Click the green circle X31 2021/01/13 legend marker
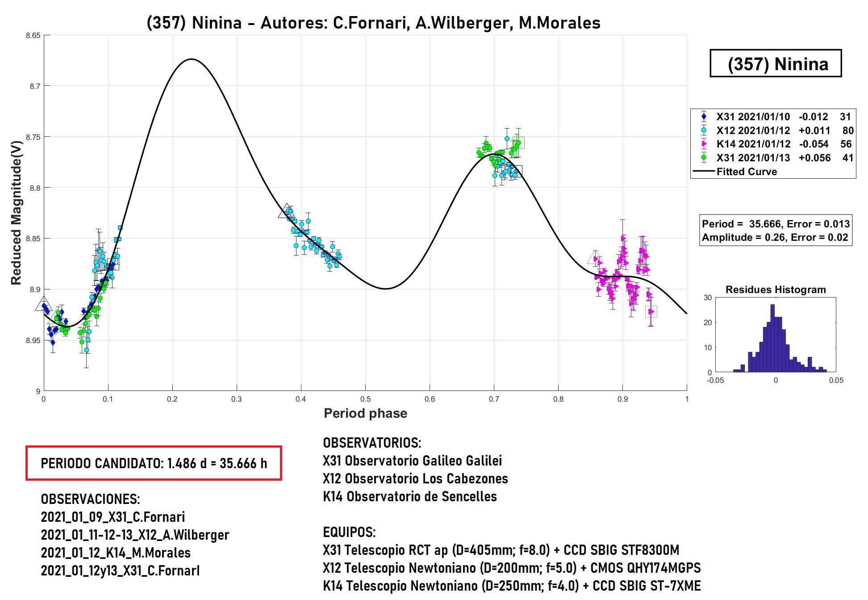Screen dimensions: 868x600 tap(704, 157)
